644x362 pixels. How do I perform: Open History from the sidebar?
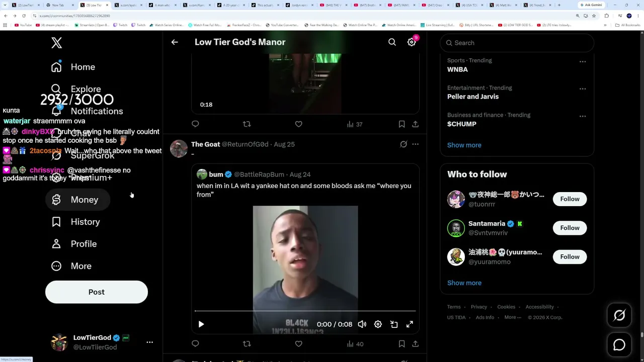point(75,222)
